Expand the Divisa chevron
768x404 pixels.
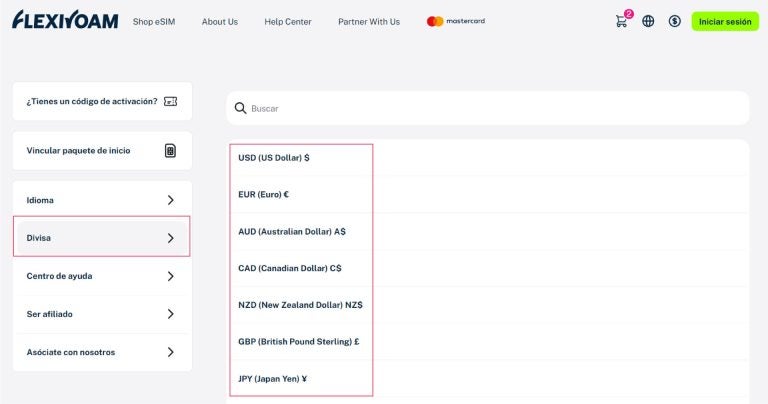pyautogui.click(x=170, y=238)
